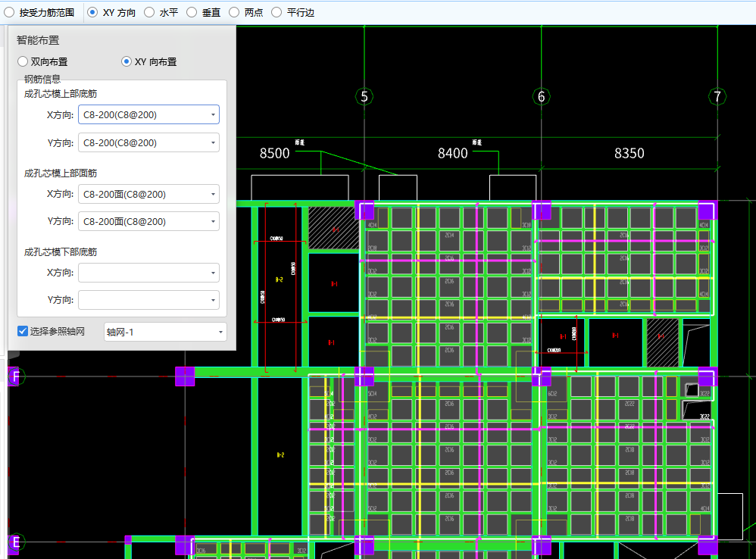The width and height of the screenshot is (756, 559).
Task: Select the 按受力筋范围 radio option
Action: point(10,13)
